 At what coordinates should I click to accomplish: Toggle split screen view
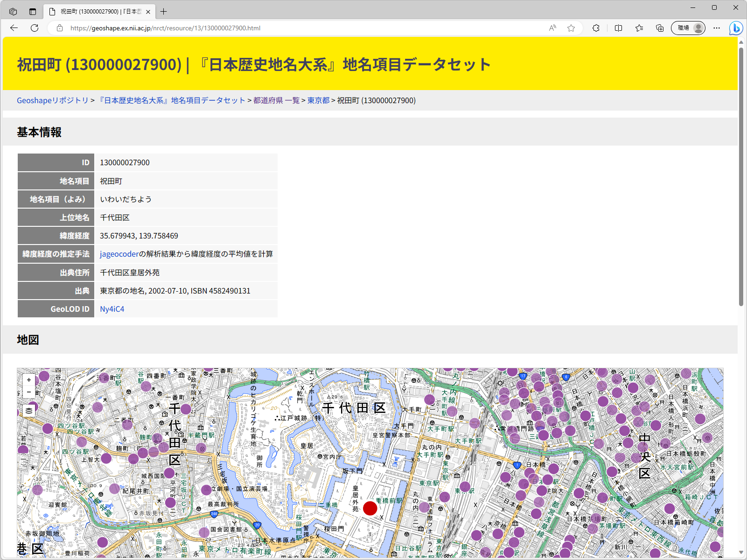pyautogui.click(x=618, y=28)
